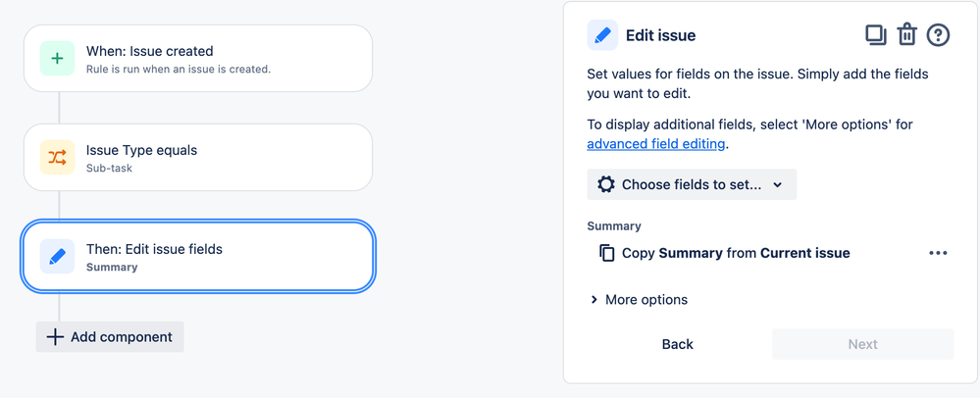Click Copy Summary from Current issue text

coord(736,253)
